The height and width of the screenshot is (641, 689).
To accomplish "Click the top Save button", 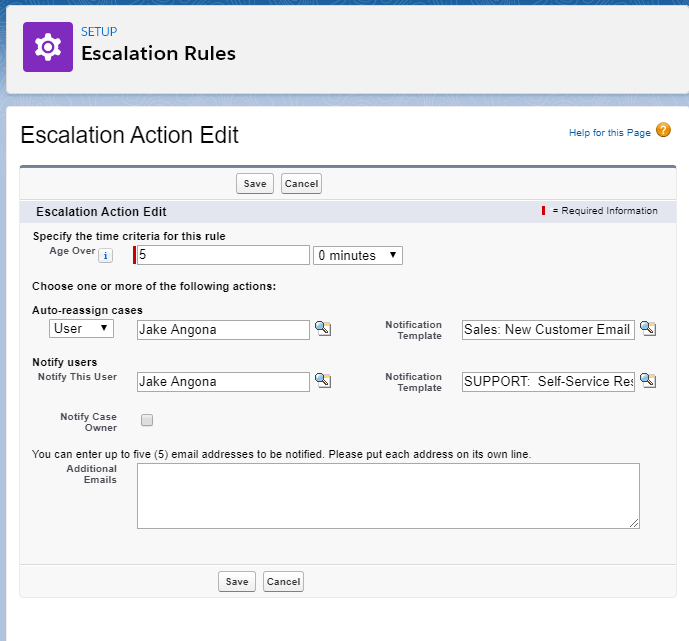I will [255, 184].
